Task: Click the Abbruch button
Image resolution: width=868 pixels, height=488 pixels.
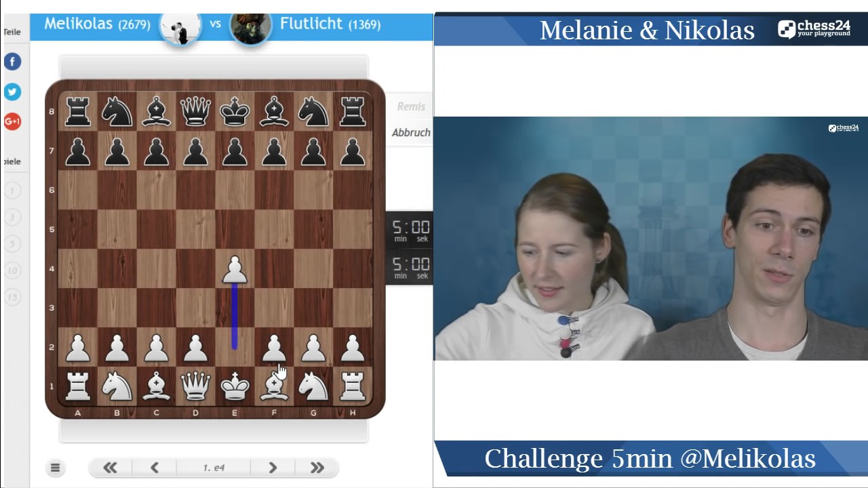Action: [x=411, y=132]
